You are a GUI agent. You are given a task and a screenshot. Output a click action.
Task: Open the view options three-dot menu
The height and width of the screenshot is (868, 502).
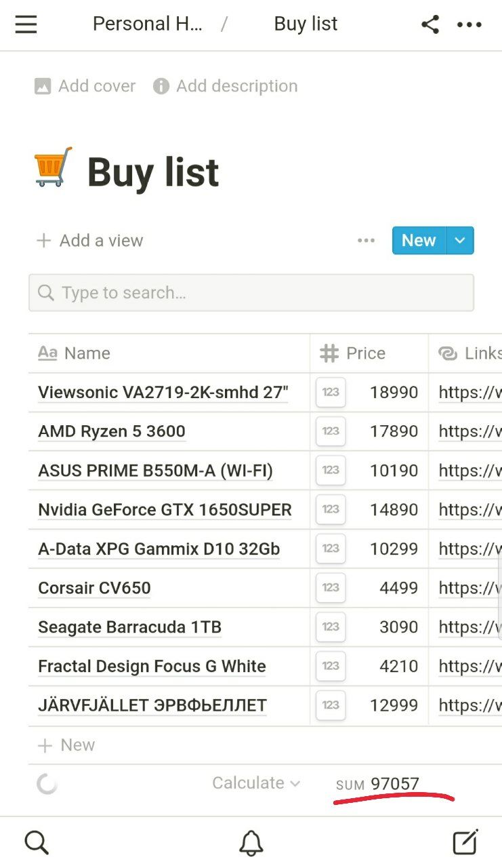coord(366,241)
